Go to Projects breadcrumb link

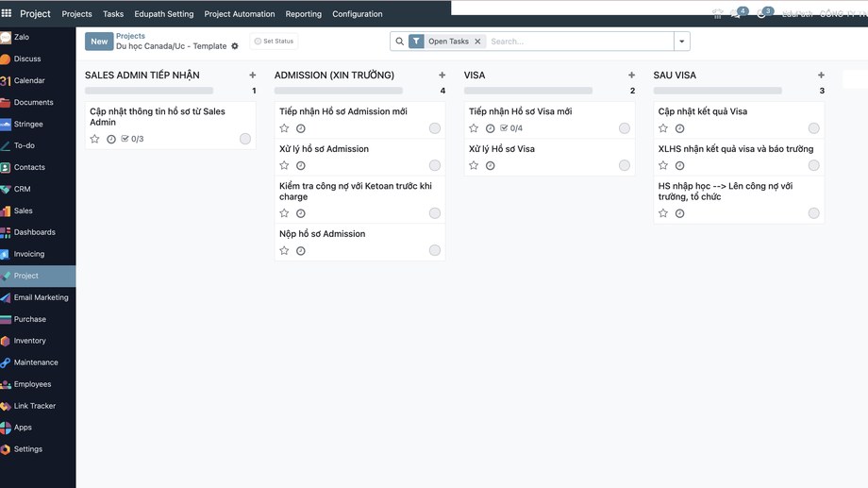(130, 36)
